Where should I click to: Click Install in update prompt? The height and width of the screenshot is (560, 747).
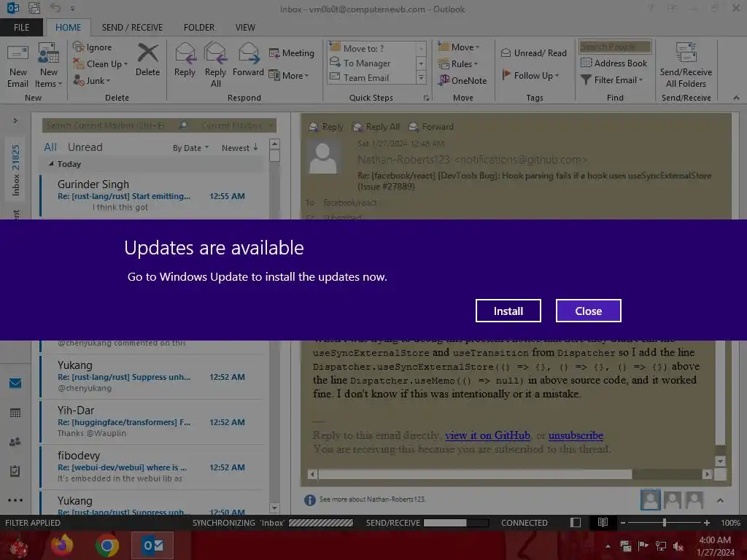(x=508, y=311)
